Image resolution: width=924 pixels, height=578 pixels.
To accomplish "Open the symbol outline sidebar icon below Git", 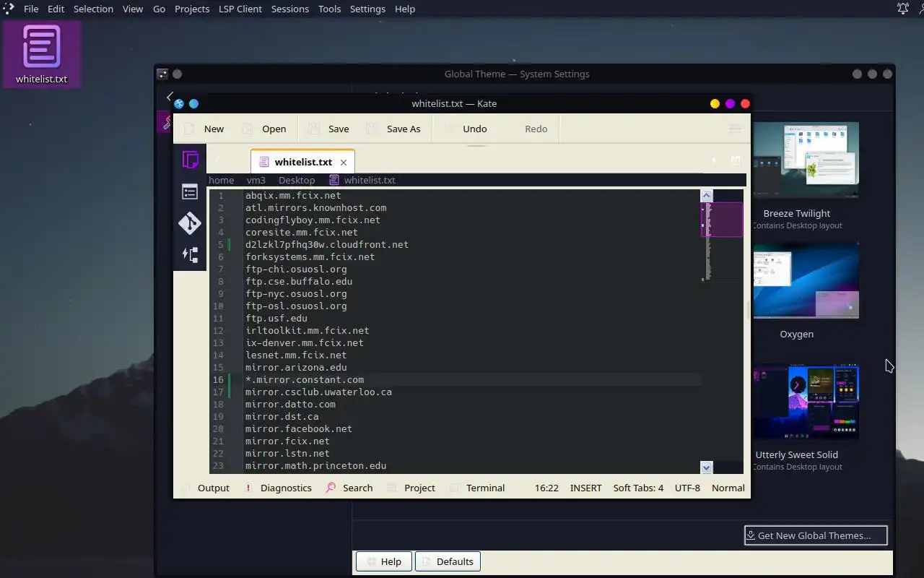I will (x=190, y=254).
